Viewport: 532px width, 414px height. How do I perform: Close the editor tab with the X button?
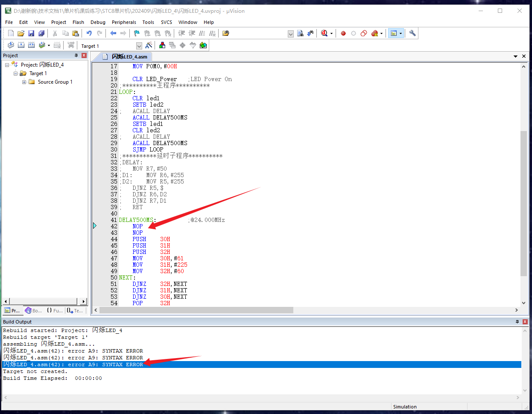pyautogui.click(x=524, y=56)
